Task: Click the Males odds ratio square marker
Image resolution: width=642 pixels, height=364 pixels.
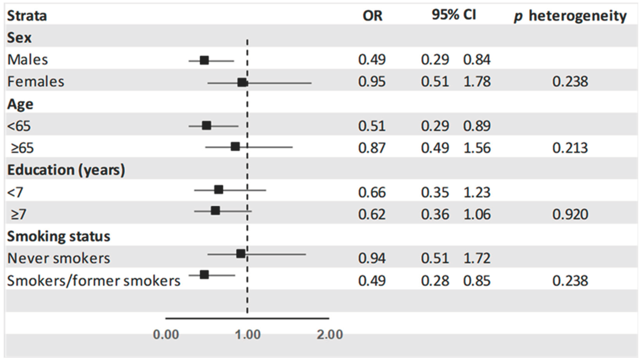Action: [204, 60]
